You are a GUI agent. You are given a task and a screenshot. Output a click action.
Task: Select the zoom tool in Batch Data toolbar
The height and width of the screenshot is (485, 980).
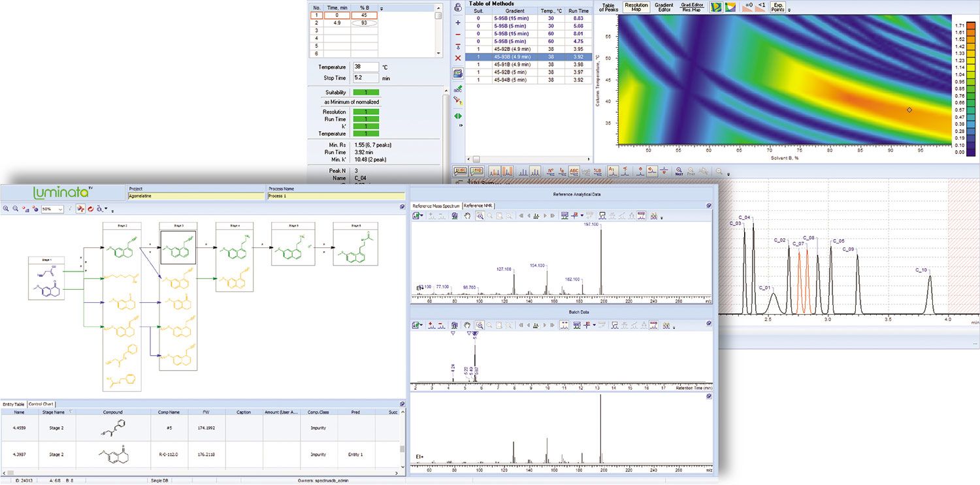pos(479,324)
